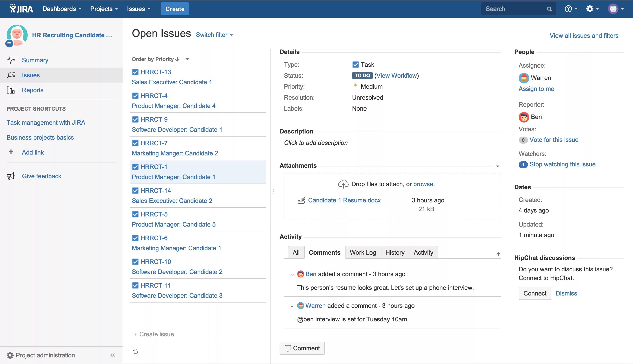Open the Reports panel via bar chart icon
Viewport: 633px width, 364px height.
tap(11, 90)
